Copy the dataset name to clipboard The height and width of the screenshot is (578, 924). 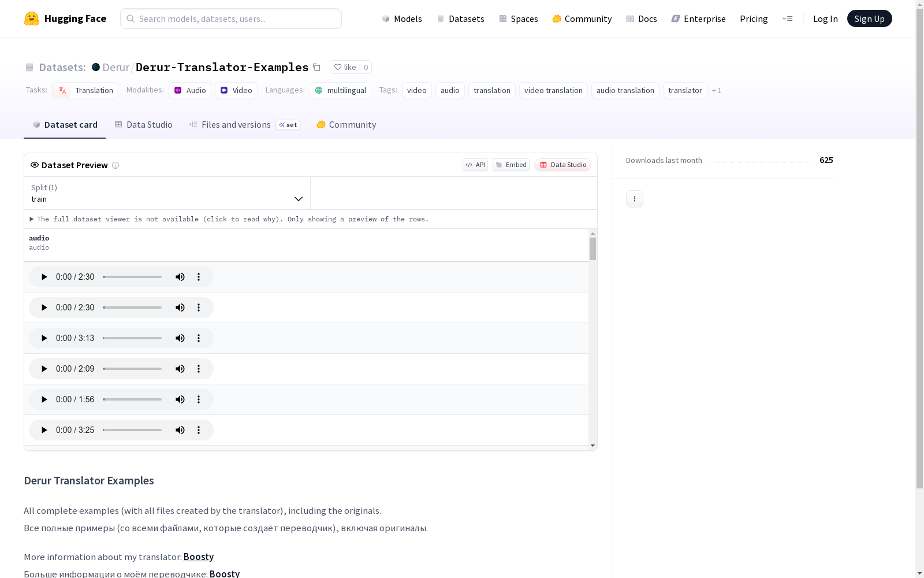pyautogui.click(x=316, y=67)
